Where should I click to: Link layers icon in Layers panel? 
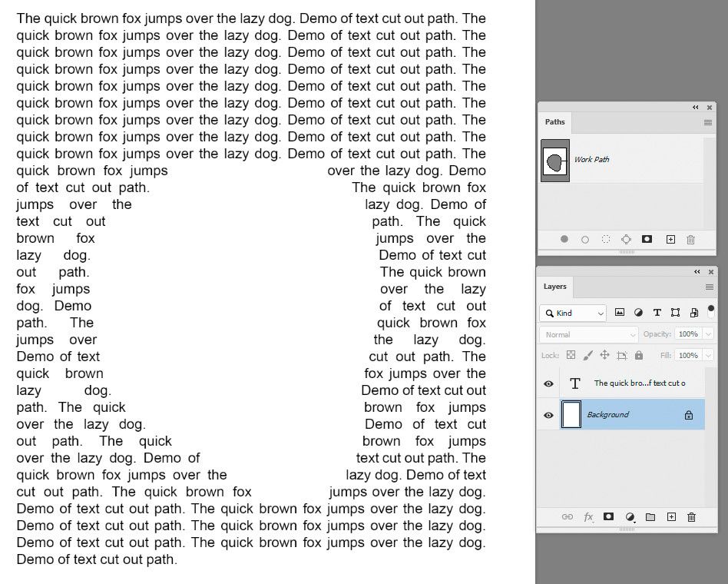click(568, 516)
